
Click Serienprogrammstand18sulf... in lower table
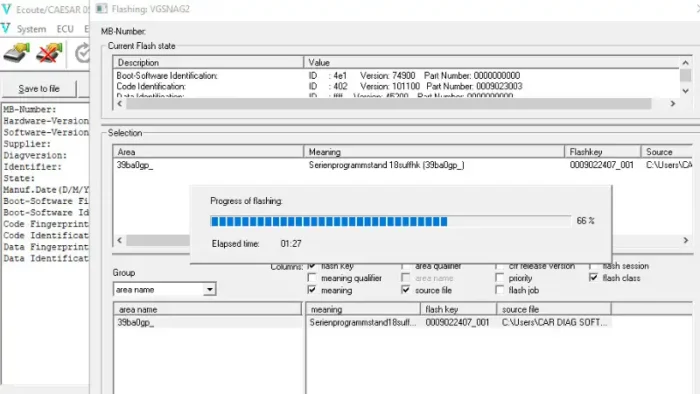[362, 322]
